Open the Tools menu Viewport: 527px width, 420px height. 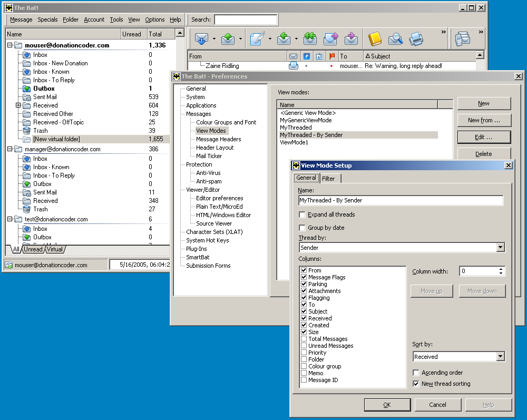(x=116, y=20)
